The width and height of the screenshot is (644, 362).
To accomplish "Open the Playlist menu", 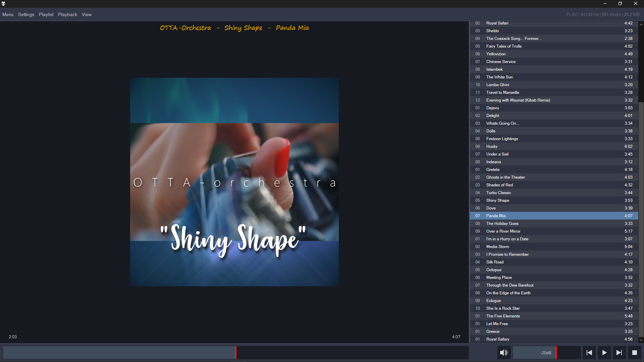I will [x=46, y=14].
